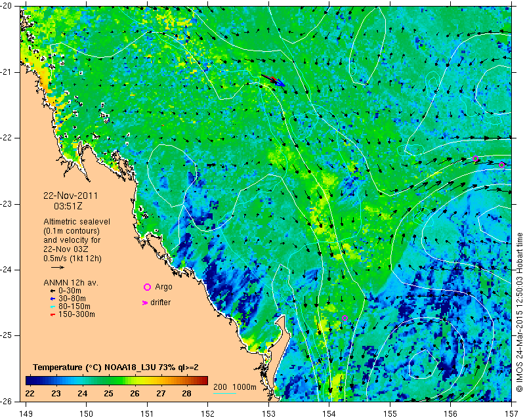Click the longitude axis label '157'
Image resolution: width=525 pixels, height=420 pixels.
[x=511, y=414]
